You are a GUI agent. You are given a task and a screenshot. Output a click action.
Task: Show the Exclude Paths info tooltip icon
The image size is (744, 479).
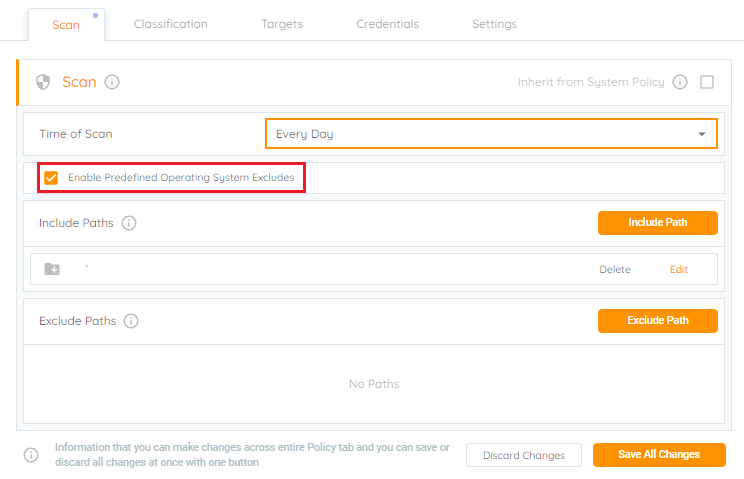click(x=131, y=321)
